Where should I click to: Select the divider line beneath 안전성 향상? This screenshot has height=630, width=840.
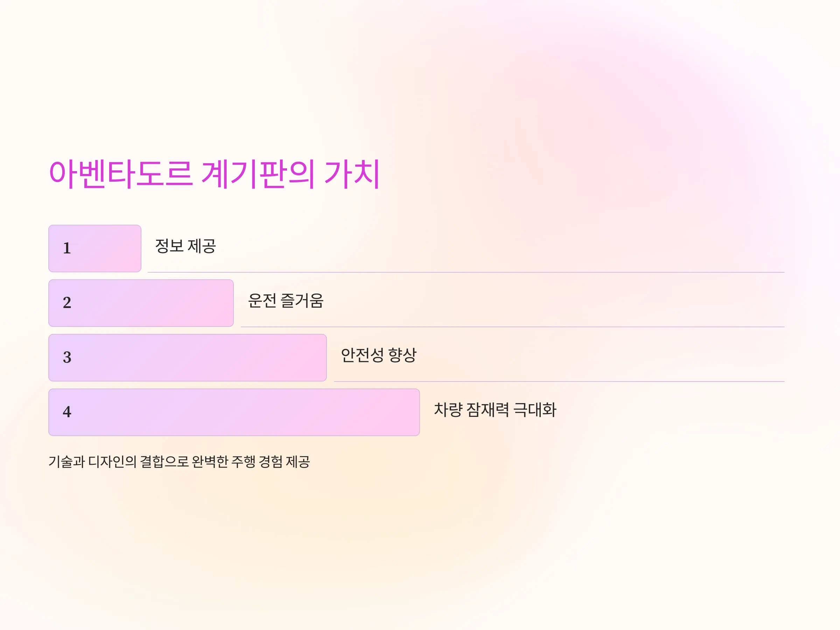click(559, 381)
